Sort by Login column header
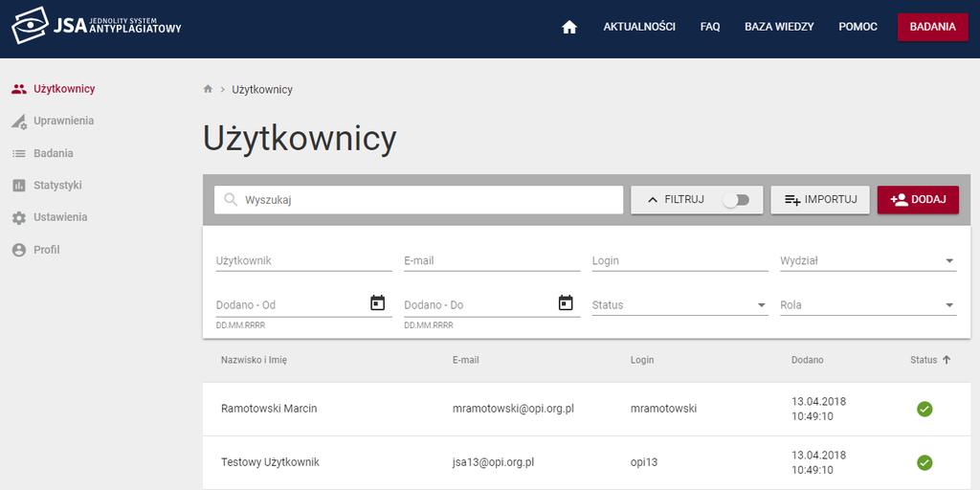The image size is (980, 490). pos(642,360)
